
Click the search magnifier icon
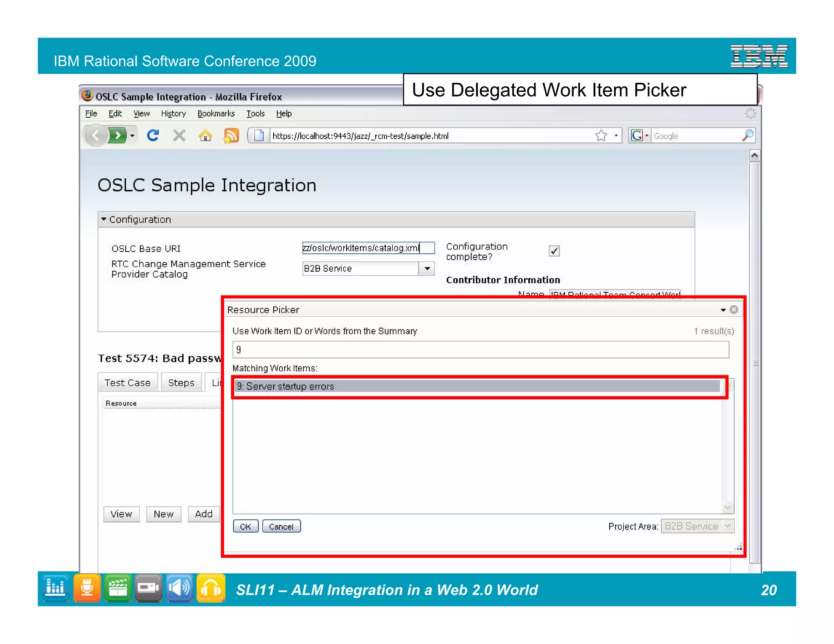pyautogui.click(x=748, y=136)
